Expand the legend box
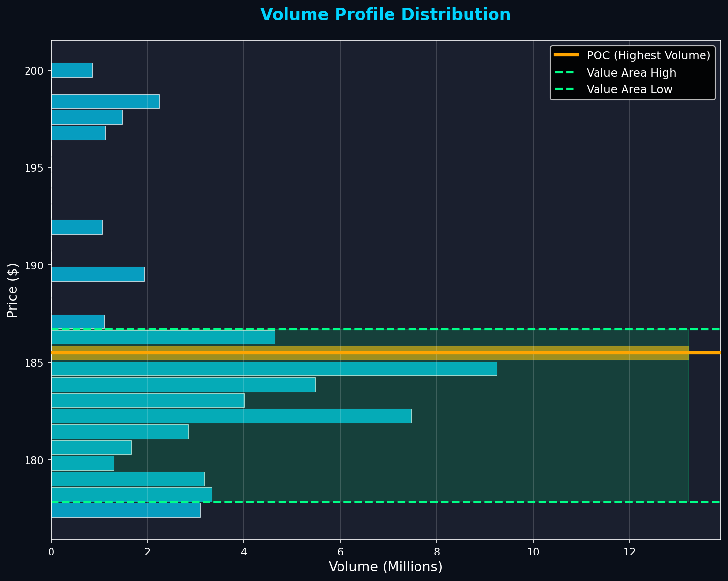Screen dimensions: 728x581 coord(633,72)
